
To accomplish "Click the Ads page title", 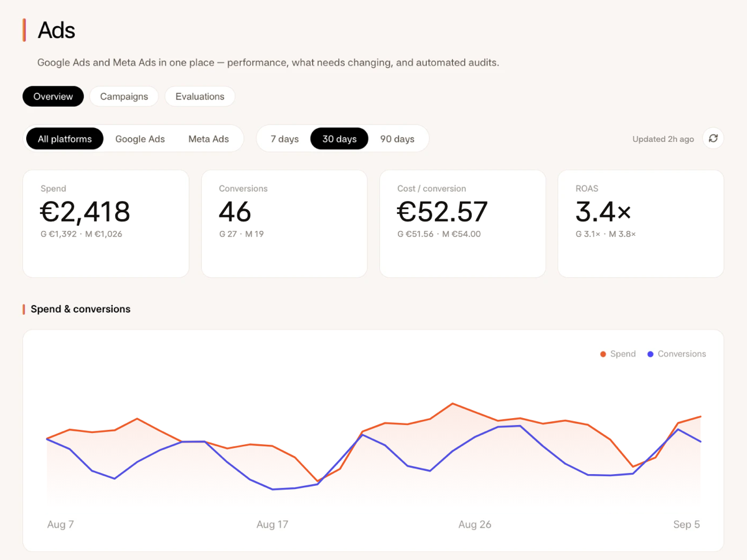I will coord(57,30).
